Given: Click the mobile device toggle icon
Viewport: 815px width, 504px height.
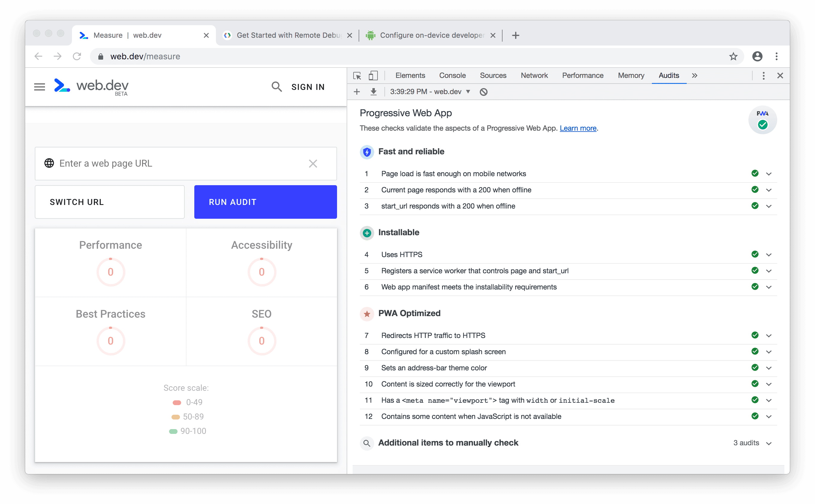Looking at the screenshot, I should [373, 76].
